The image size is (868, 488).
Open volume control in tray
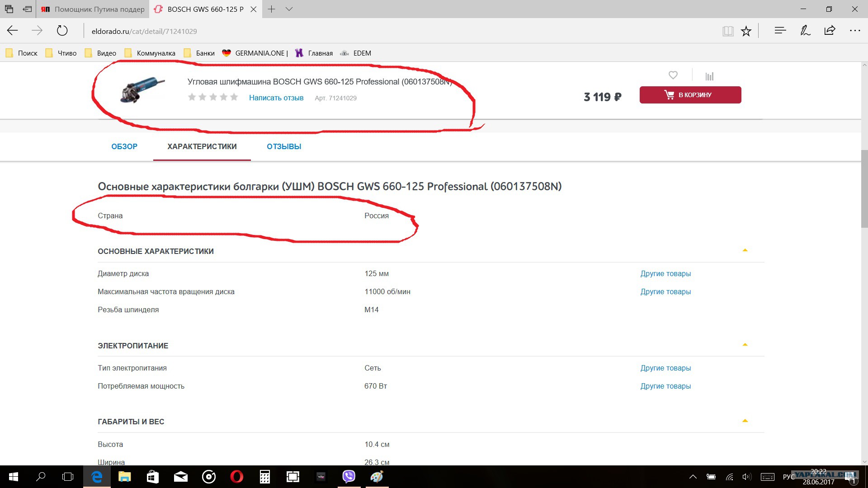(x=746, y=477)
